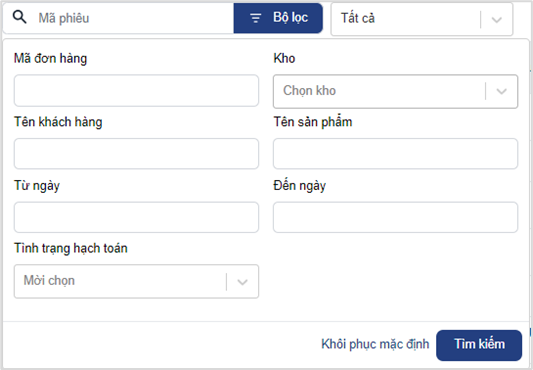Click the Khôi phục mặc định reset link
Viewport: 533px width, 370px height.
375,344
